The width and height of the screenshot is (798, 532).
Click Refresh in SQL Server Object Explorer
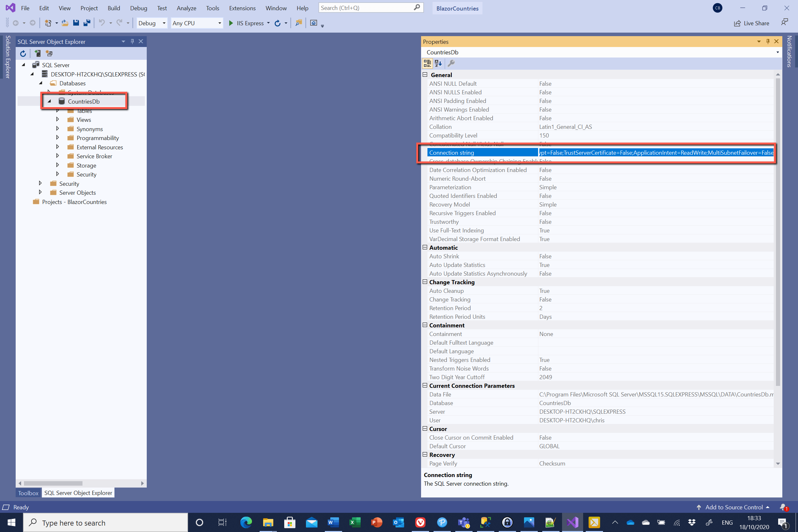(x=23, y=54)
